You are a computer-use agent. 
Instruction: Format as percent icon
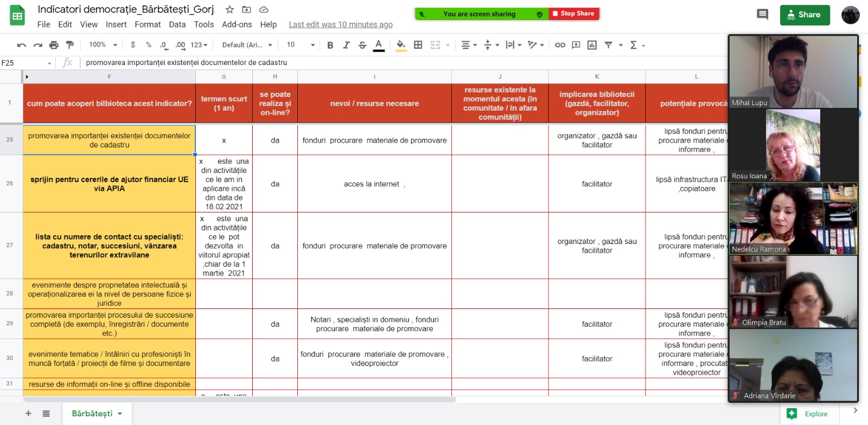click(149, 45)
